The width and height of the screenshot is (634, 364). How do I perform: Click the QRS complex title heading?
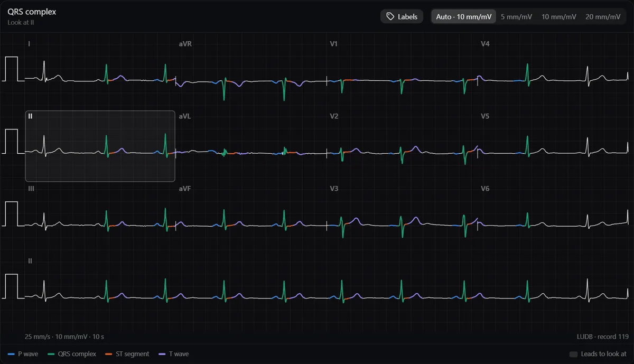point(32,12)
